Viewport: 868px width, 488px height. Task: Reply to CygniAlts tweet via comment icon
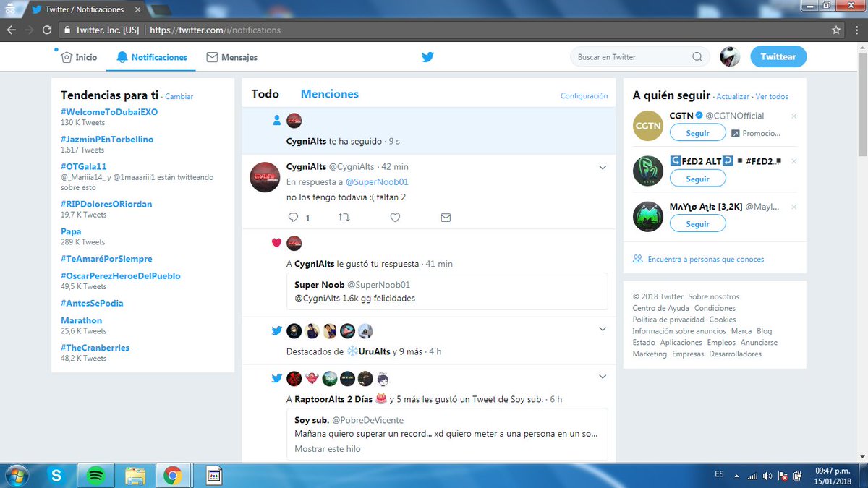293,217
